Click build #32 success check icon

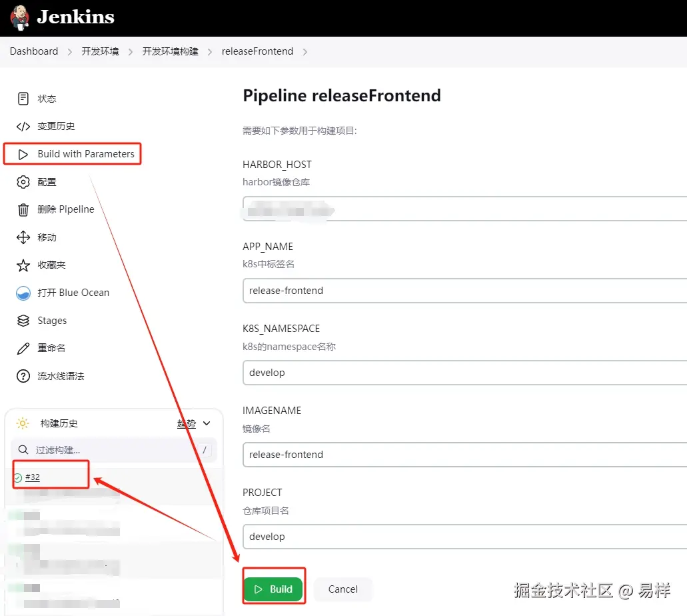[x=18, y=477]
